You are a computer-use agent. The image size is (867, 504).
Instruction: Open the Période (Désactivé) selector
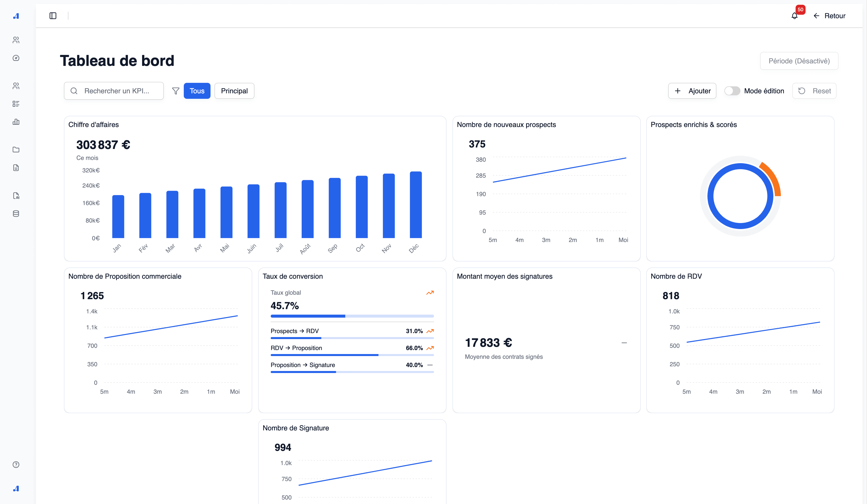pos(799,61)
